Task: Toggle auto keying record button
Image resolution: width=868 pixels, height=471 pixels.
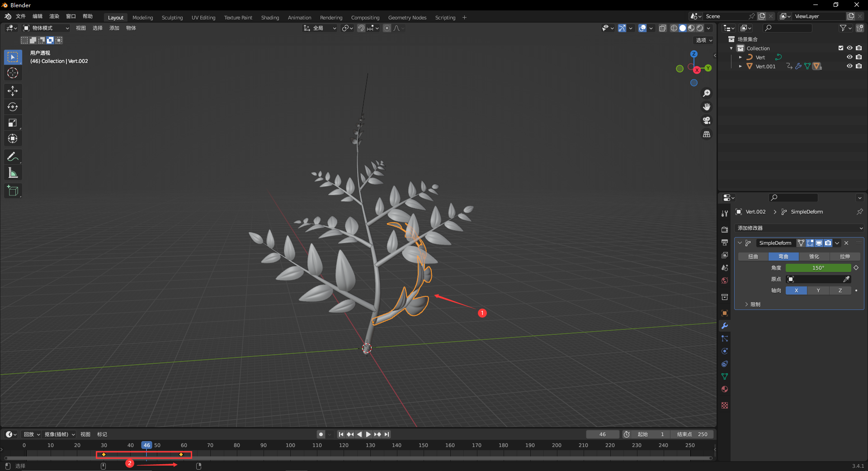Action: coord(321,434)
